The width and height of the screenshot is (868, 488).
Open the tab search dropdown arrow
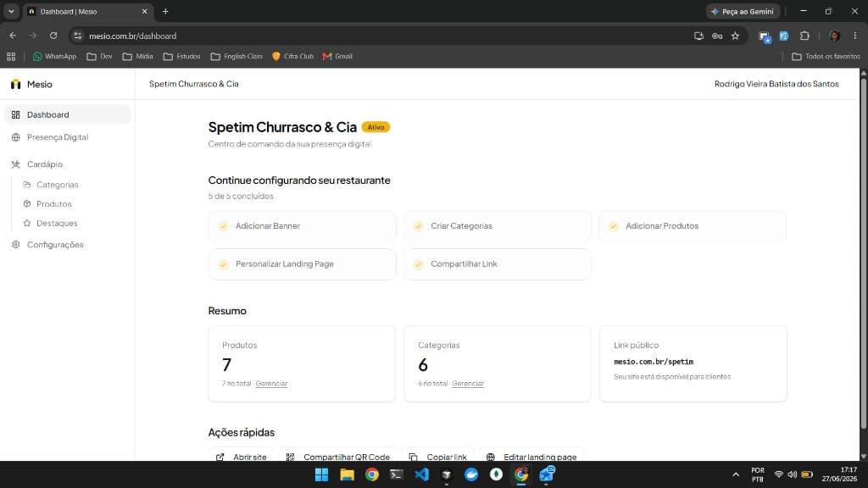tap(11, 12)
